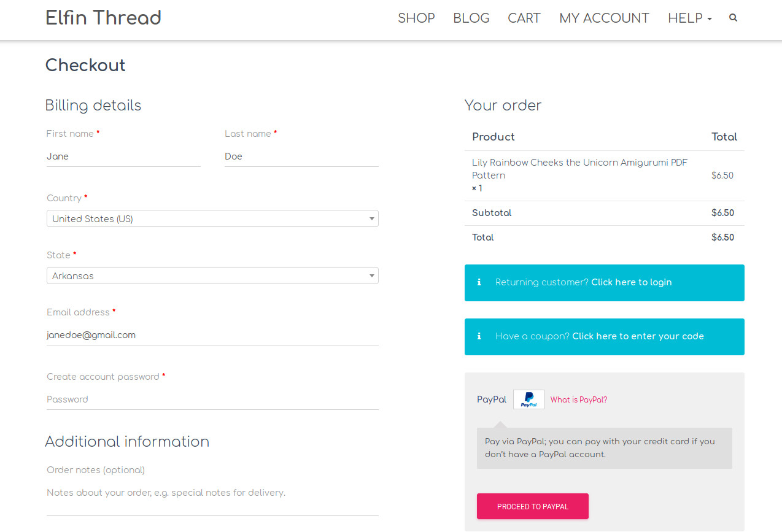Click the info icon beside Have a coupon
Screen dimensions: 782x532
click(479, 336)
